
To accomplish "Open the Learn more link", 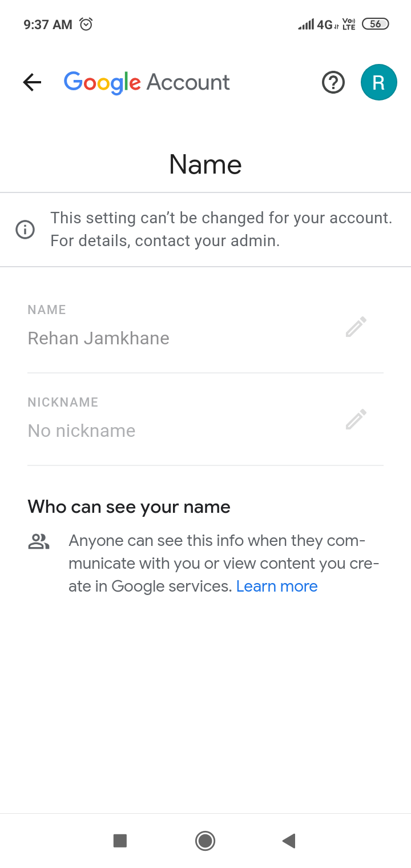I will click(x=277, y=586).
